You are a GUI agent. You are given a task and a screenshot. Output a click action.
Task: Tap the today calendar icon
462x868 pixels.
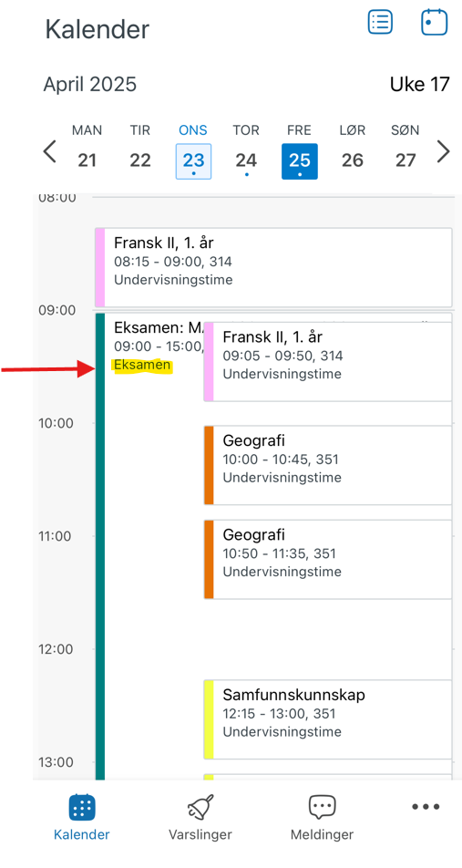(435, 22)
